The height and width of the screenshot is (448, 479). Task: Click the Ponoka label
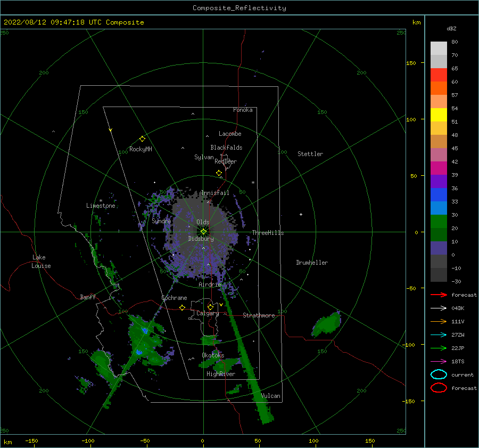pyautogui.click(x=243, y=110)
